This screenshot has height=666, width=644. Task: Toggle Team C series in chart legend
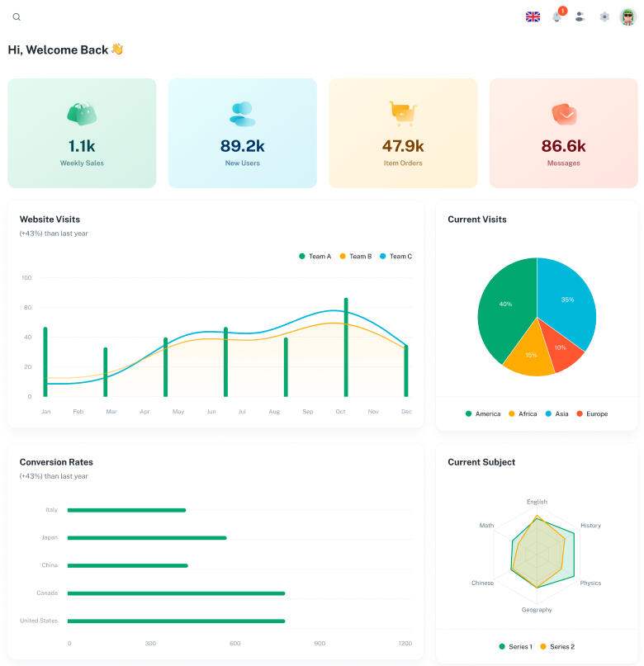(x=395, y=257)
